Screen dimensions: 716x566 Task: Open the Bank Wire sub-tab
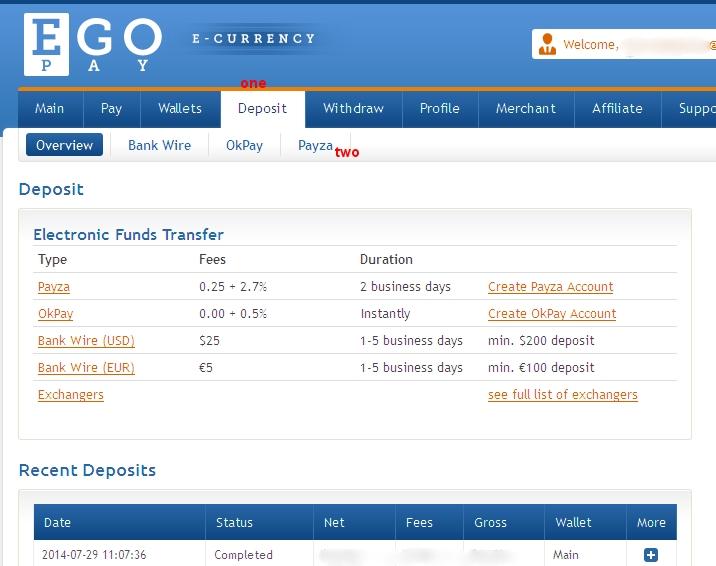pos(159,145)
